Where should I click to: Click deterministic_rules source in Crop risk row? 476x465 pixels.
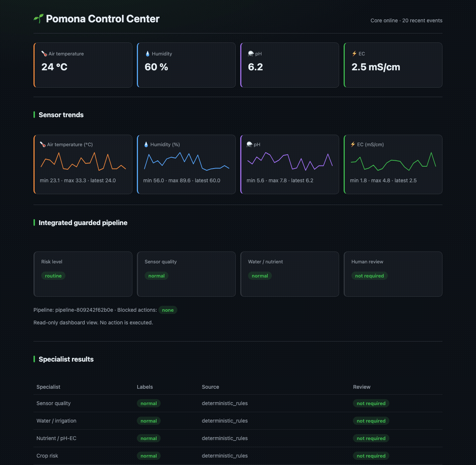[225, 456]
